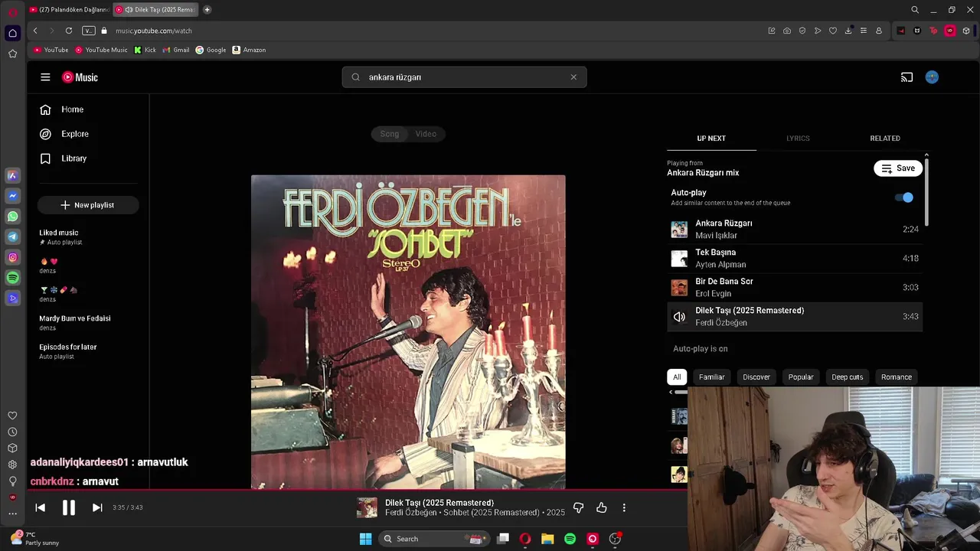
Task: Open the Amazon bookmark
Action: click(x=249, y=50)
